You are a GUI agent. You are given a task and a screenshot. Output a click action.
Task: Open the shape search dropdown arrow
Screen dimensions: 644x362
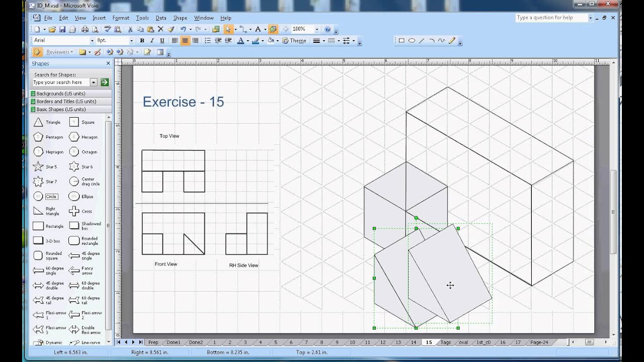click(94, 82)
